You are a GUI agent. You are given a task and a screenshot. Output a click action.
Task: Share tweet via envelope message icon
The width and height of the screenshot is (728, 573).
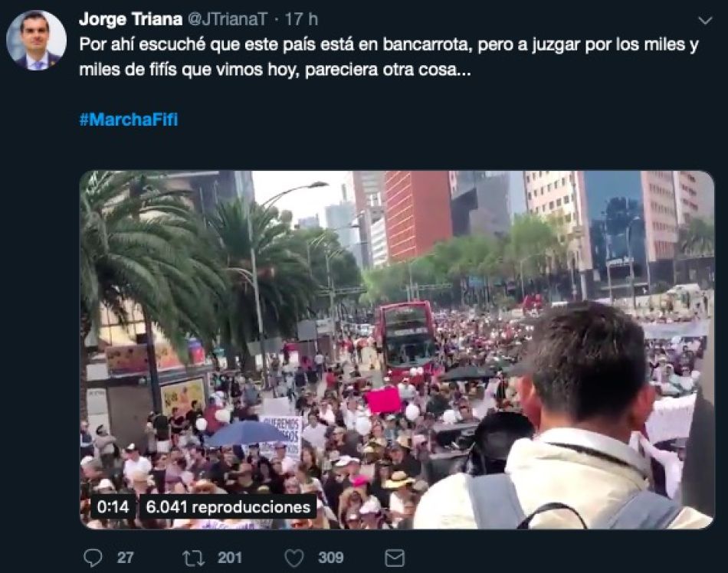coord(395,558)
